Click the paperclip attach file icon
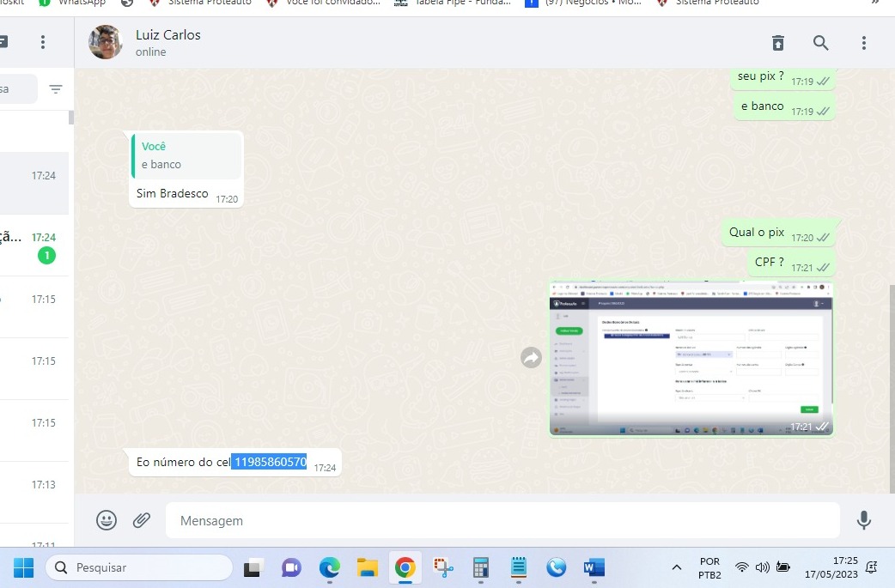Viewport: 895px width, 588px height. pos(142,520)
